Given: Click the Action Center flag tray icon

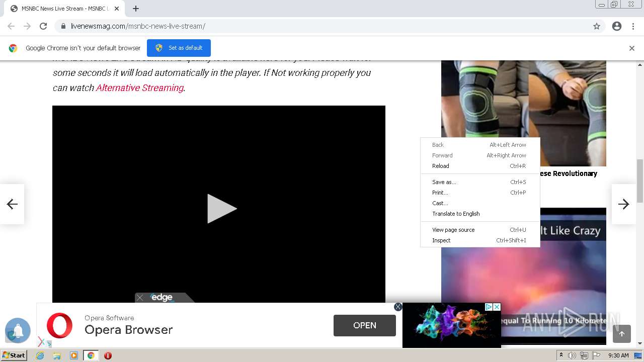Looking at the screenshot, I should (x=596, y=355).
